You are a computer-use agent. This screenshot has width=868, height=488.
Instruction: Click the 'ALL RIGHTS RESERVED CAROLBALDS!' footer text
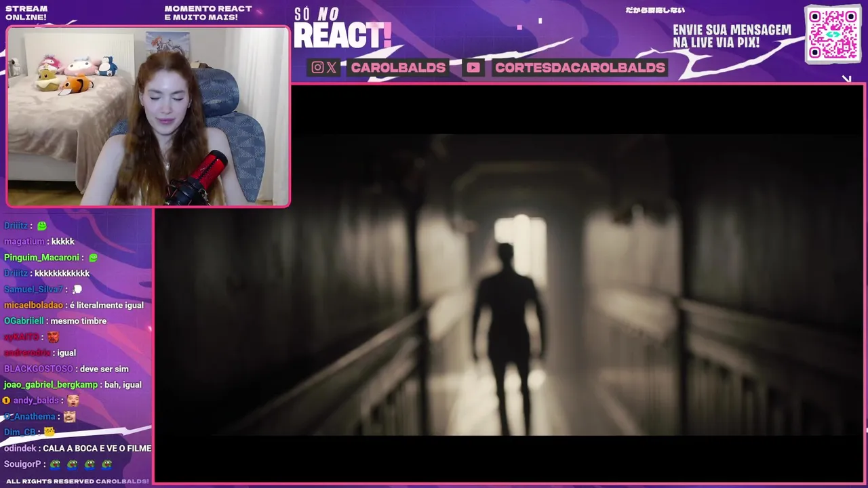click(77, 481)
